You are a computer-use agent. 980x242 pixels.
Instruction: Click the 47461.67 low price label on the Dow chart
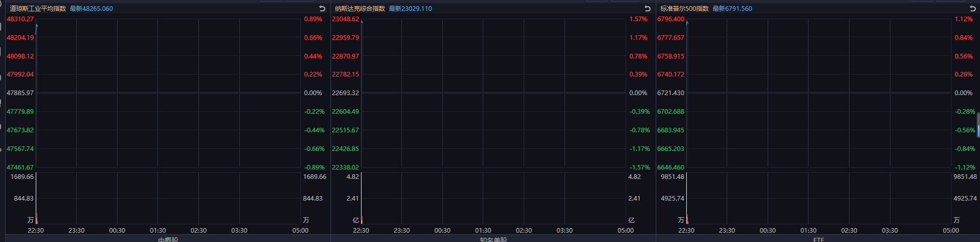click(x=20, y=168)
